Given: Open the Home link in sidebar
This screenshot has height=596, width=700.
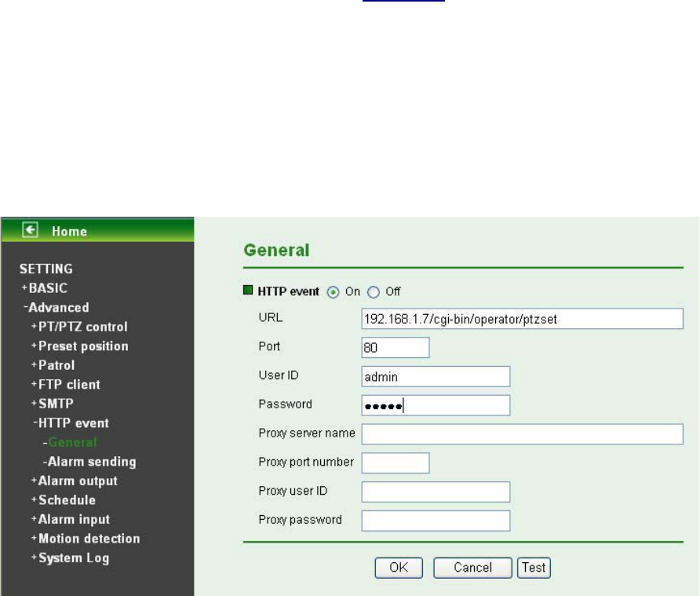Looking at the screenshot, I should [69, 232].
